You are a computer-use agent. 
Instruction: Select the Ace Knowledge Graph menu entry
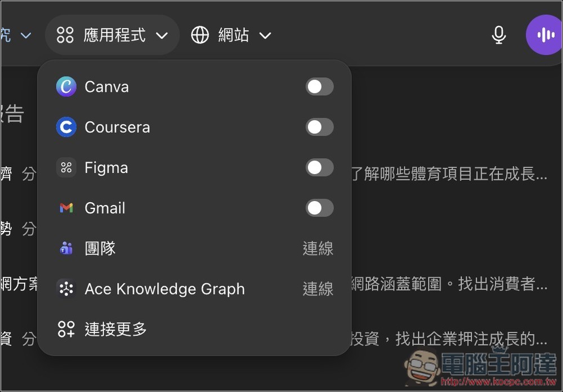coord(164,289)
